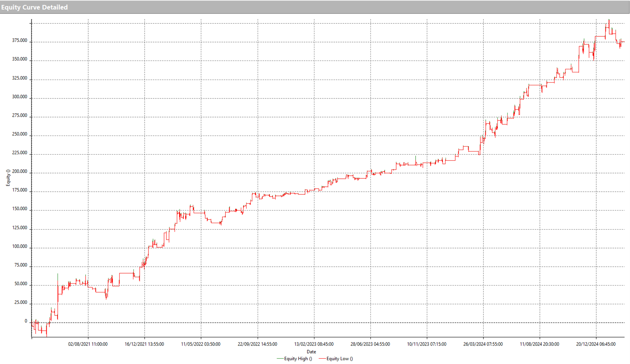Click the Equity y-axis title
630x364 pixels.
coord(8,178)
